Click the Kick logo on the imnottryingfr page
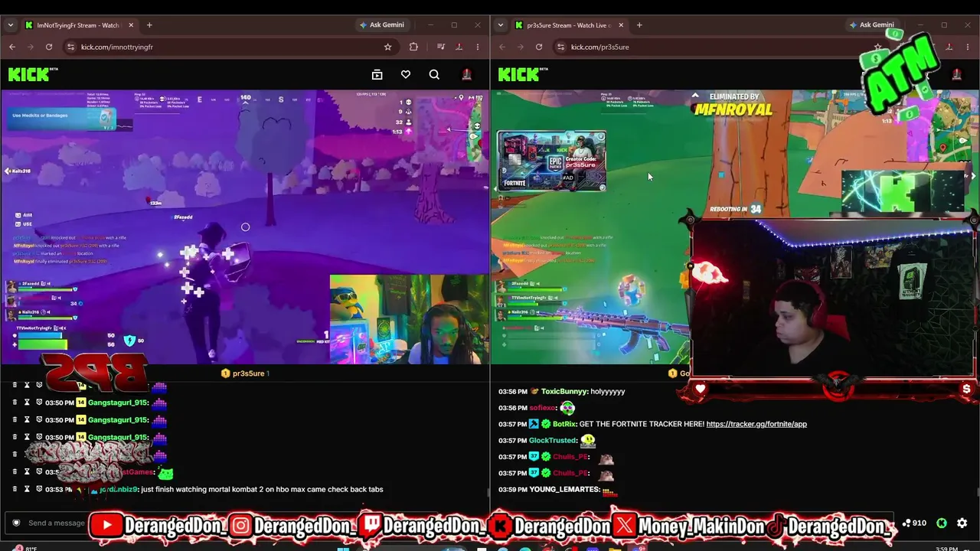The width and height of the screenshot is (980, 551). (33, 74)
